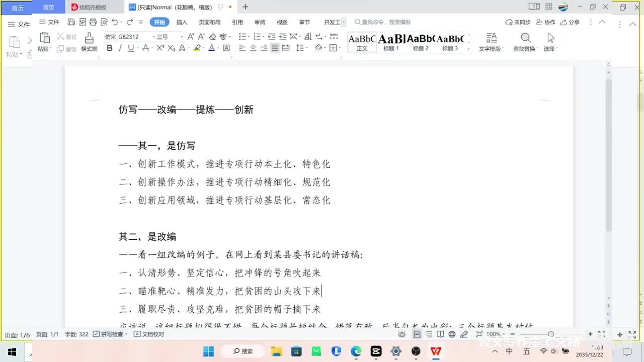The image size is (644, 362).
Task: Select the Format Painter (格式刷) tool
Action: pos(89,42)
